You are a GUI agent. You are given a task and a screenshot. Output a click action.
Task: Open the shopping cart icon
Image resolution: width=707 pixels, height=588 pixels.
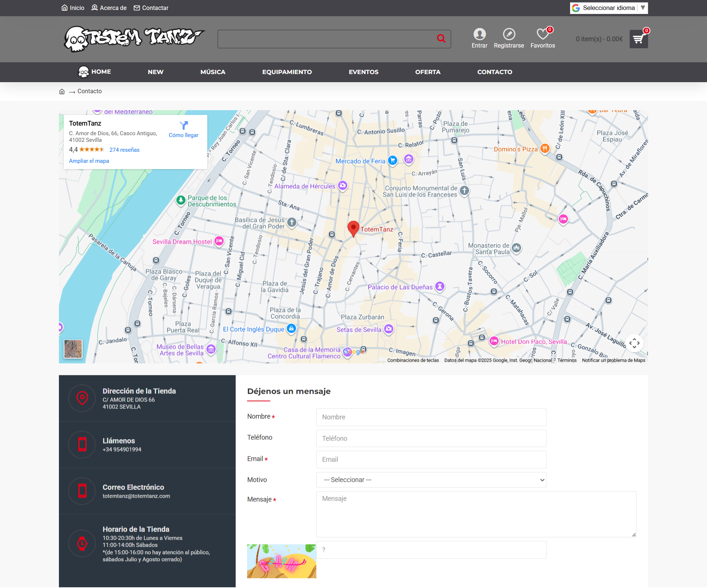tap(638, 39)
